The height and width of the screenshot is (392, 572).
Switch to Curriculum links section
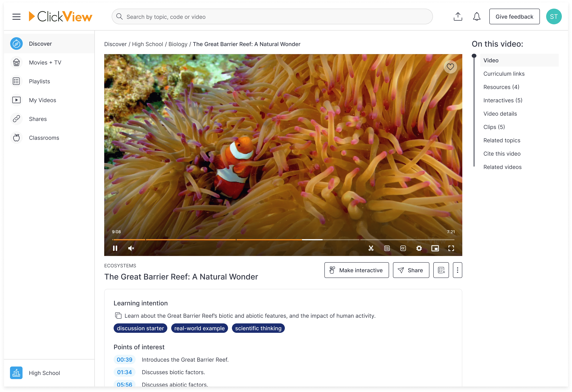504,74
